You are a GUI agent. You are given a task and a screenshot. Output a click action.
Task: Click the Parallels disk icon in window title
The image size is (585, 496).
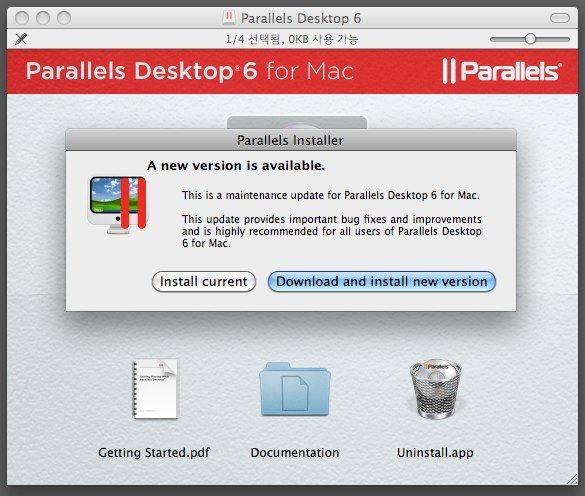pos(229,18)
